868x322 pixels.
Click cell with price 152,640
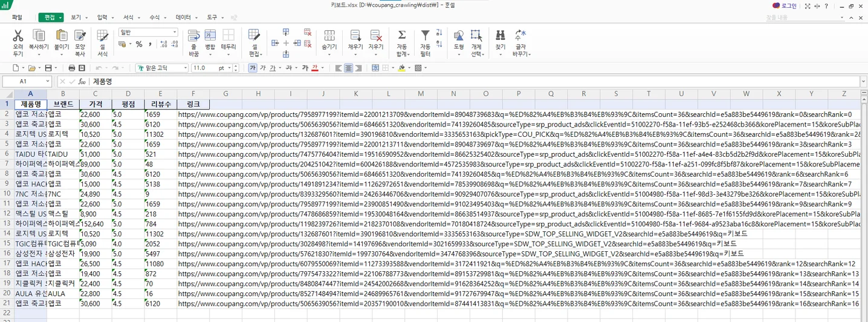pyautogui.click(x=96, y=223)
